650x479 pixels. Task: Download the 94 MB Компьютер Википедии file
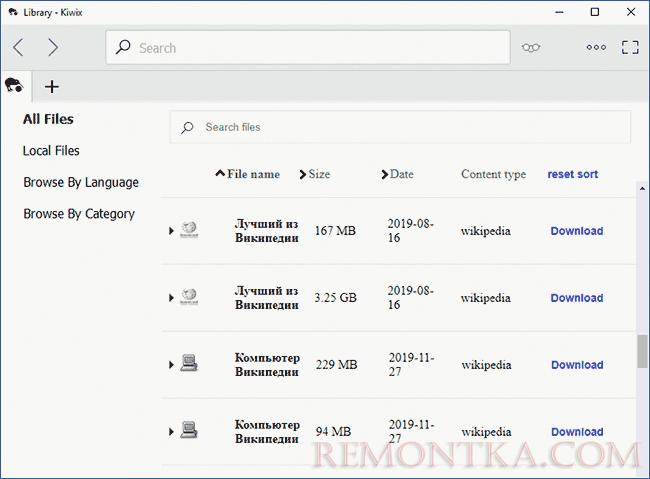pos(577,432)
